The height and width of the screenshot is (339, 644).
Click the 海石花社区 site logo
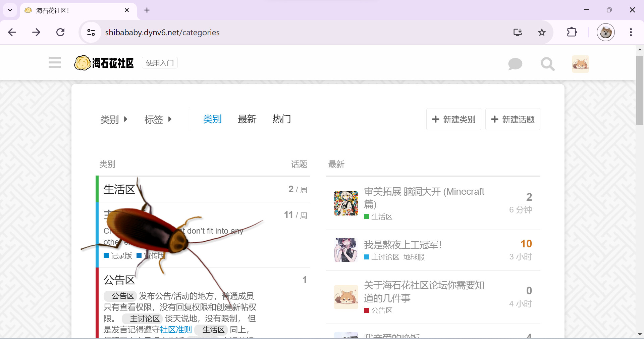(x=104, y=63)
